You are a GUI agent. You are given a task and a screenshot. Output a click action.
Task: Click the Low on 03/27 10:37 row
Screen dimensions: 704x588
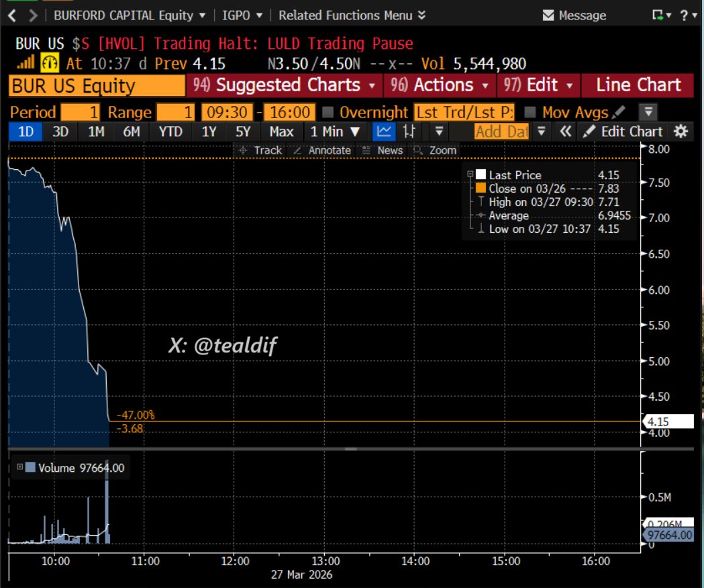548,229
